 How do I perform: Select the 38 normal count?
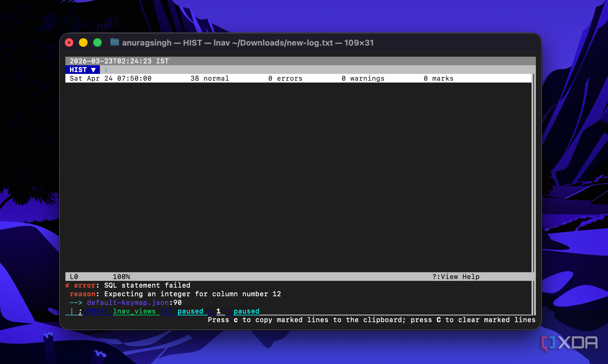click(x=210, y=79)
